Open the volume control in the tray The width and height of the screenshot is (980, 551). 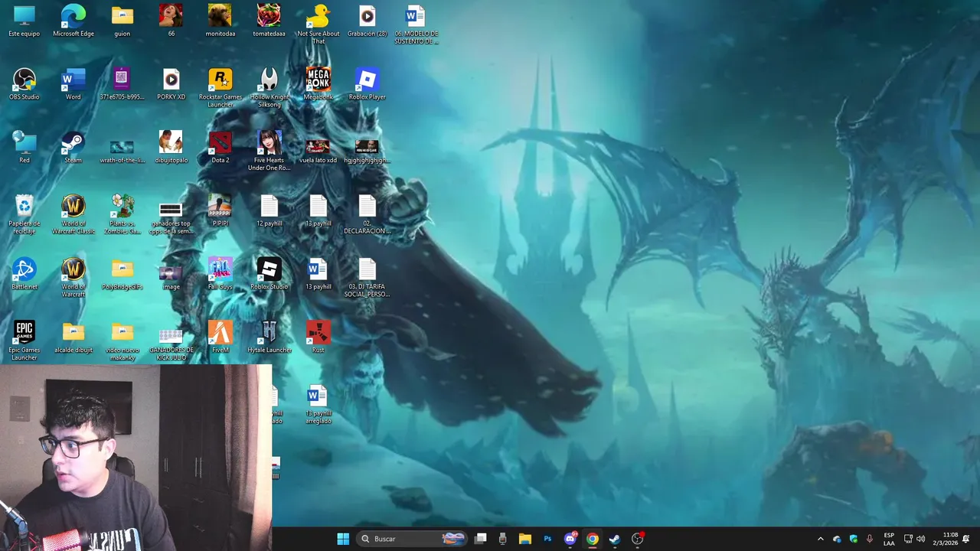pos(921,539)
